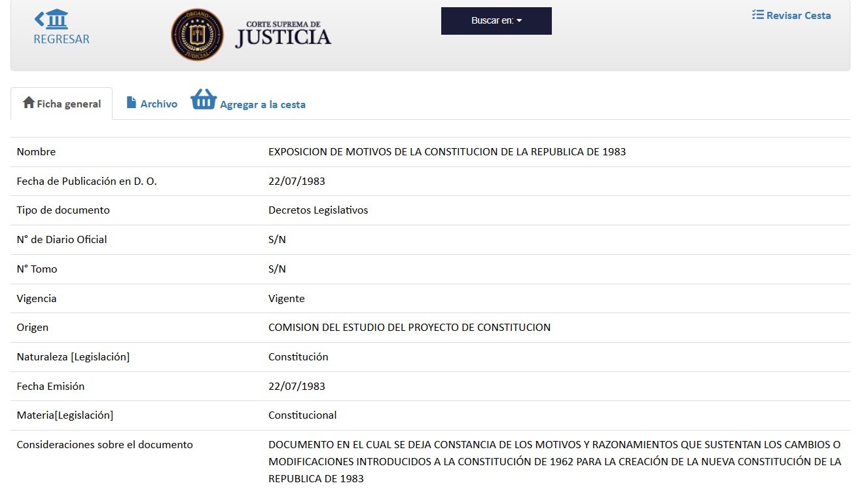Click the DOCUMENTO EN EL CUAL considerations paragraph
The height and width of the screenshot is (496, 868).
555,461
